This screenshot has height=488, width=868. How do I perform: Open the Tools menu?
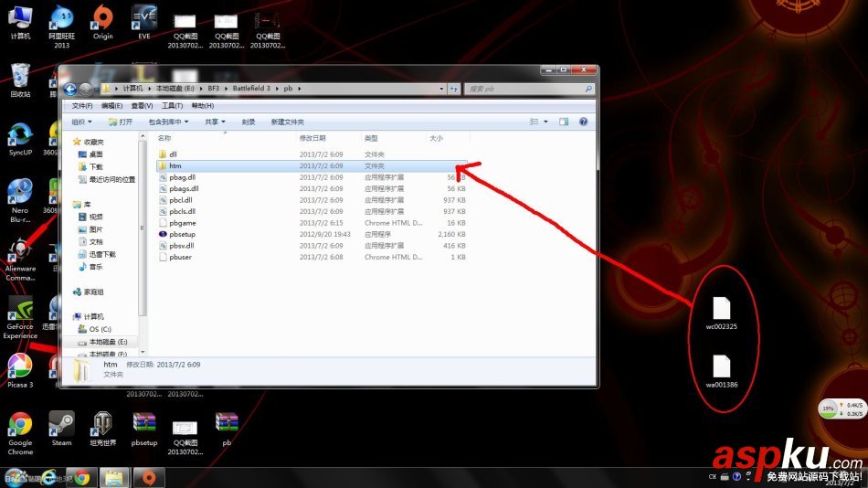click(x=172, y=106)
